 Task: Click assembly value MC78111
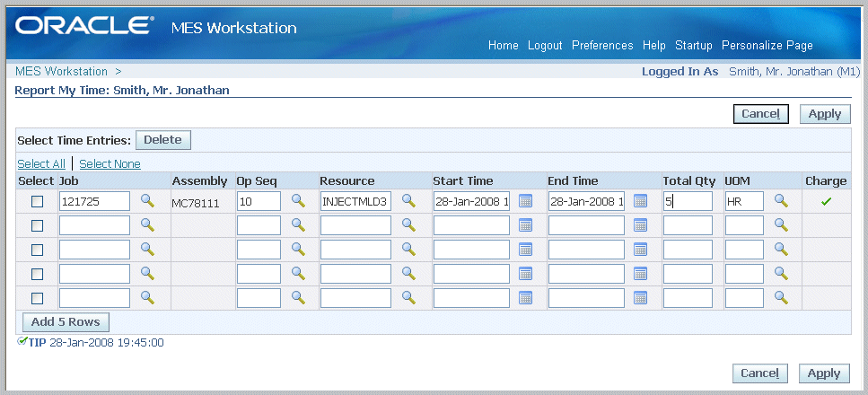pos(196,203)
